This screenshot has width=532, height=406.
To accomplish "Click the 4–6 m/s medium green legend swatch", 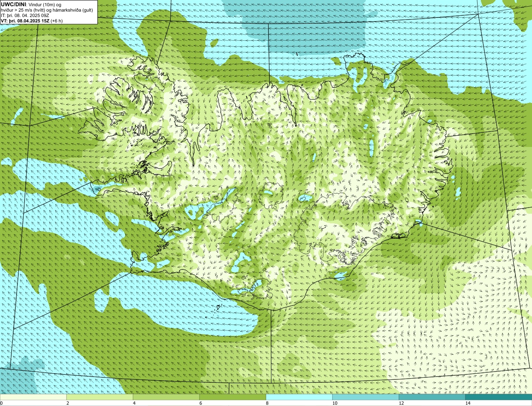I will point(166,397).
